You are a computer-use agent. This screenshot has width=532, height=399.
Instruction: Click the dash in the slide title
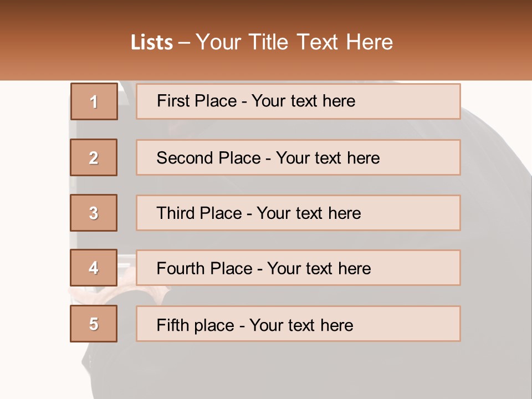tap(184, 42)
